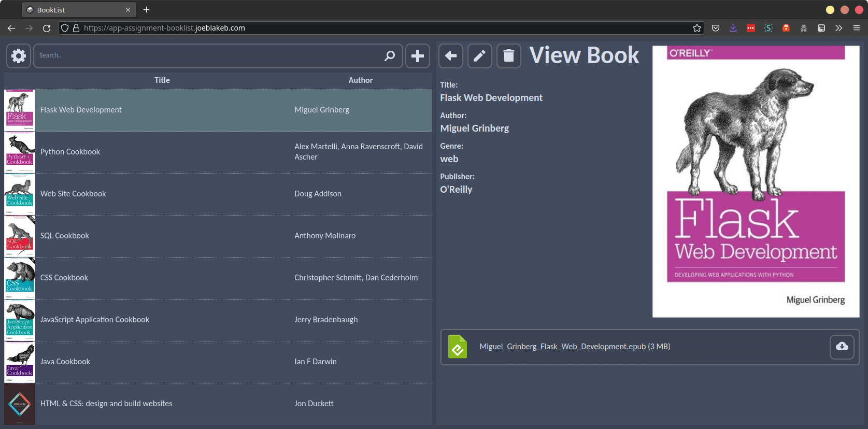
Task: Select the Flask Web Development row
Action: click(x=218, y=110)
